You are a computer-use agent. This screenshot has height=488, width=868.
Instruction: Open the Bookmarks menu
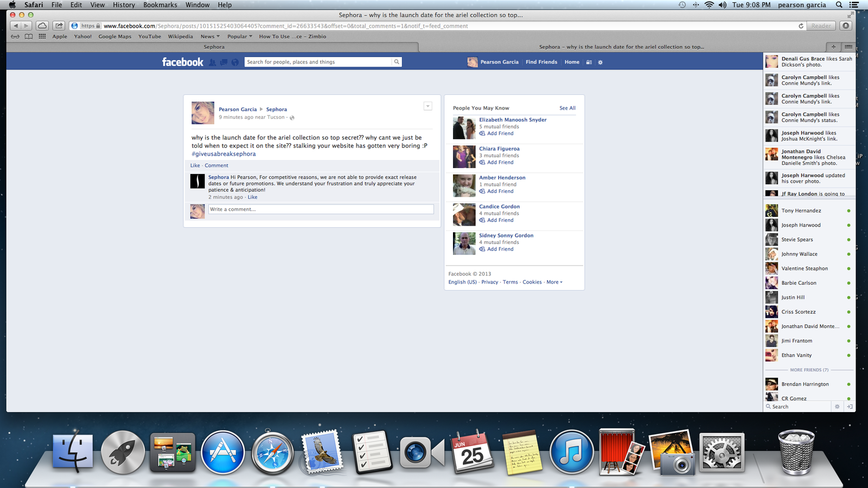point(160,5)
